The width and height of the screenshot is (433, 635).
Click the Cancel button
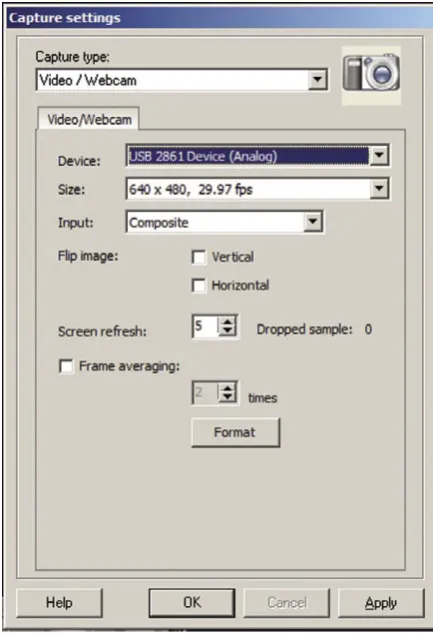click(287, 603)
